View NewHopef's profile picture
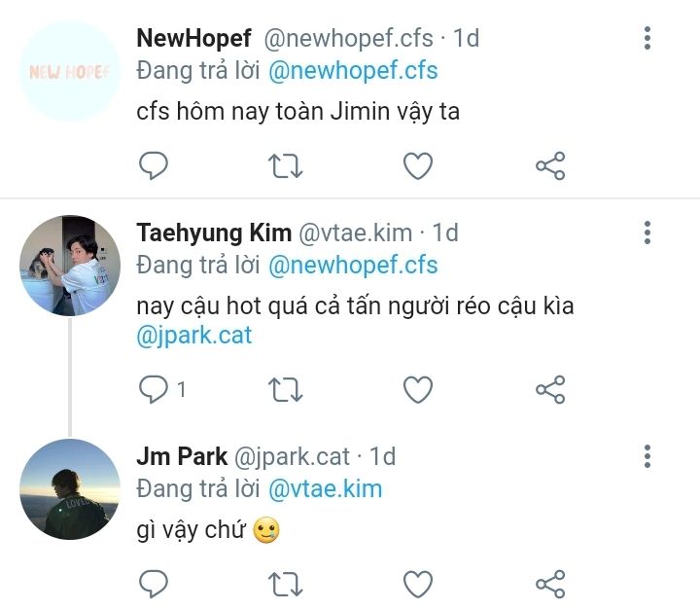The image size is (700, 609). pyautogui.click(x=70, y=72)
